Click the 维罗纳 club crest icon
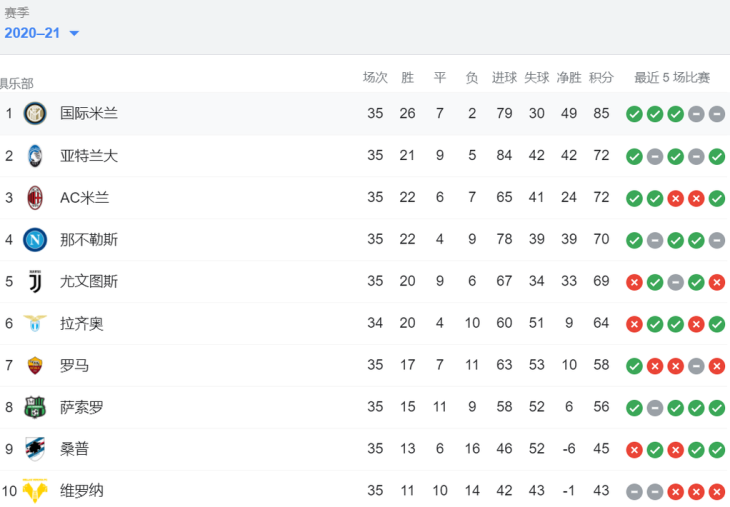 click(35, 491)
